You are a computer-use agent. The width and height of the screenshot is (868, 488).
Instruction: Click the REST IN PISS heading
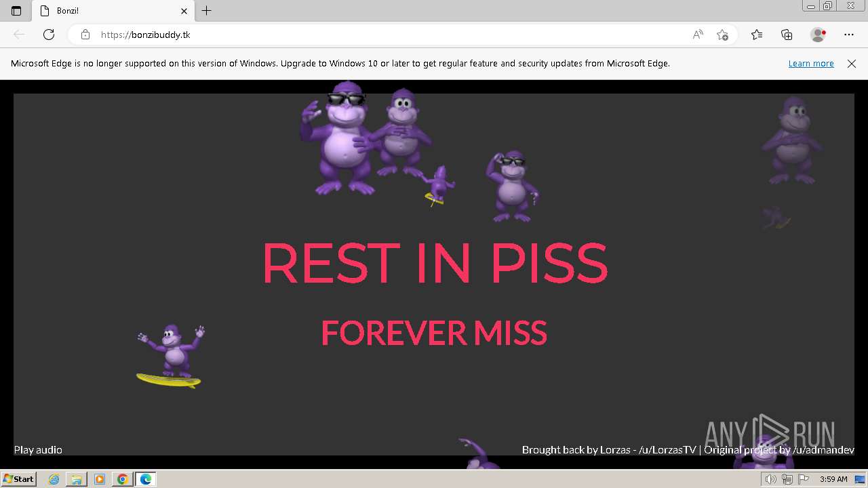click(435, 263)
